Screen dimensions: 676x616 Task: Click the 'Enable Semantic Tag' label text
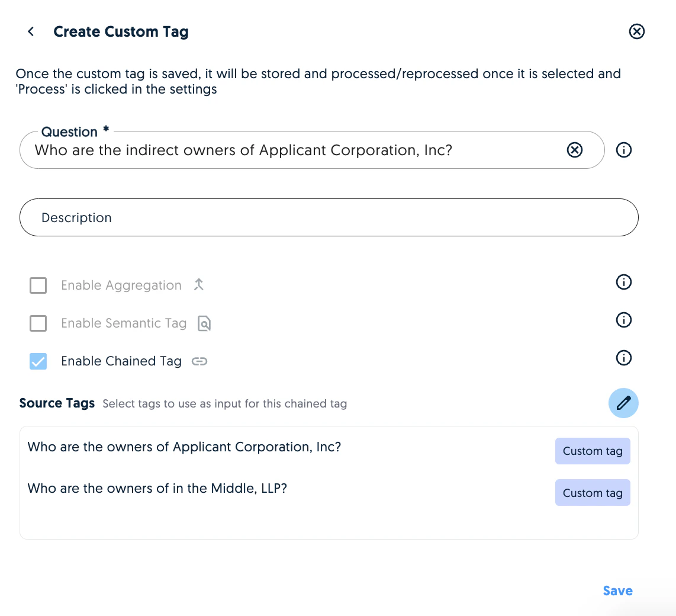(x=124, y=323)
